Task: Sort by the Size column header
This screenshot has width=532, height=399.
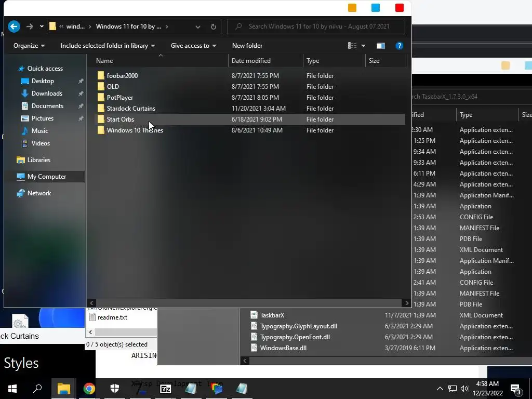Action: 374,61
